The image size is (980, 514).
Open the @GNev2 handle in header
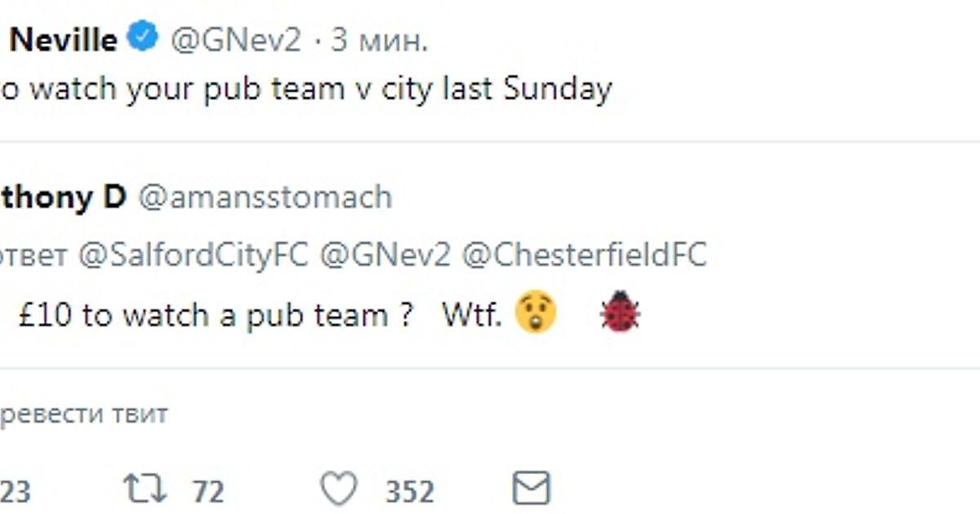pyautogui.click(x=235, y=40)
